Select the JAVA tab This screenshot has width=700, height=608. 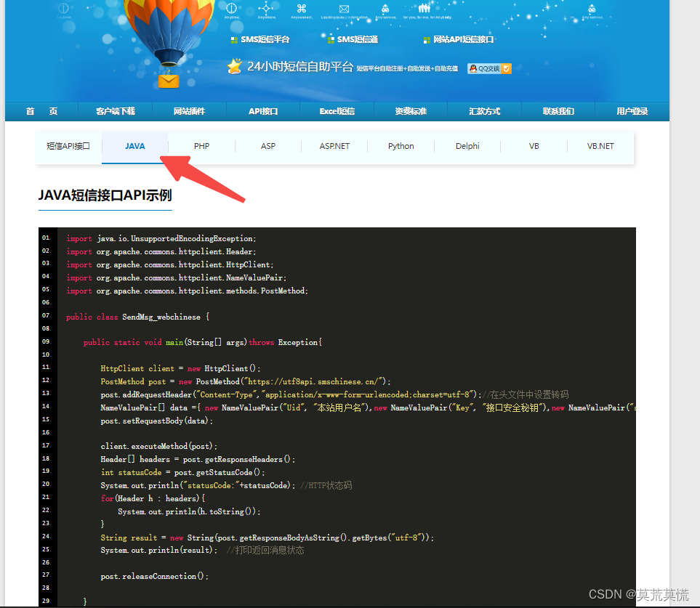point(134,146)
